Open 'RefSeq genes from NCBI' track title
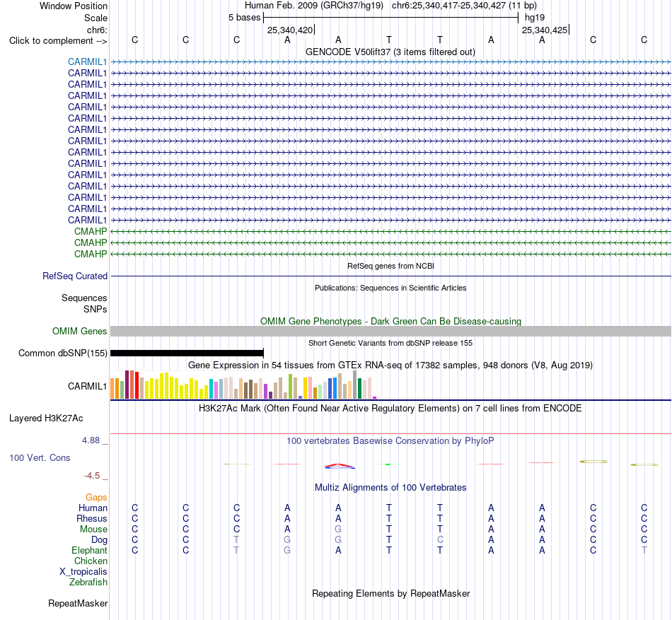672x620 pixels. click(390, 266)
